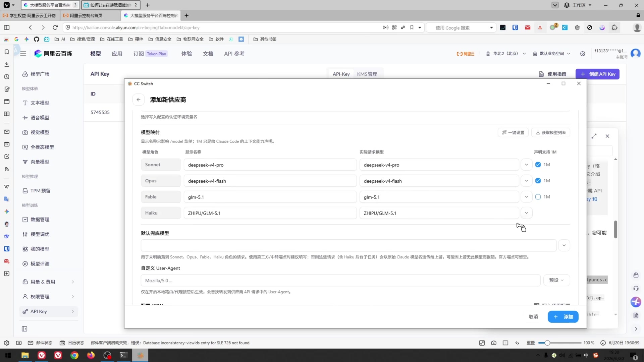This screenshot has height=362, width=644.
Task: Open the Wikipedia web panel
Action: 7,187
